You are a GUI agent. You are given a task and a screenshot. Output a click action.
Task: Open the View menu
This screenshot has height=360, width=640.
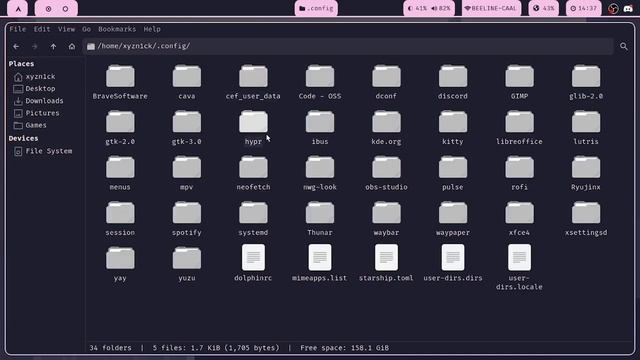point(66,29)
